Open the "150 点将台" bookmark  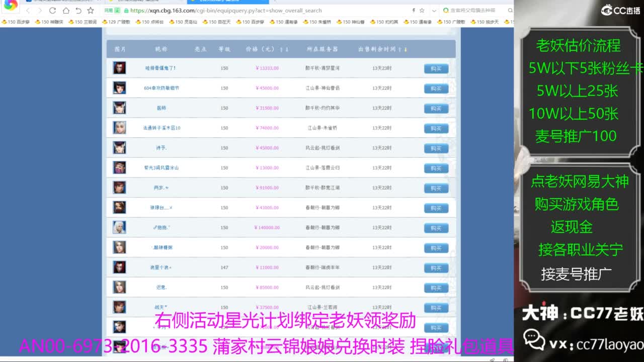point(149,22)
